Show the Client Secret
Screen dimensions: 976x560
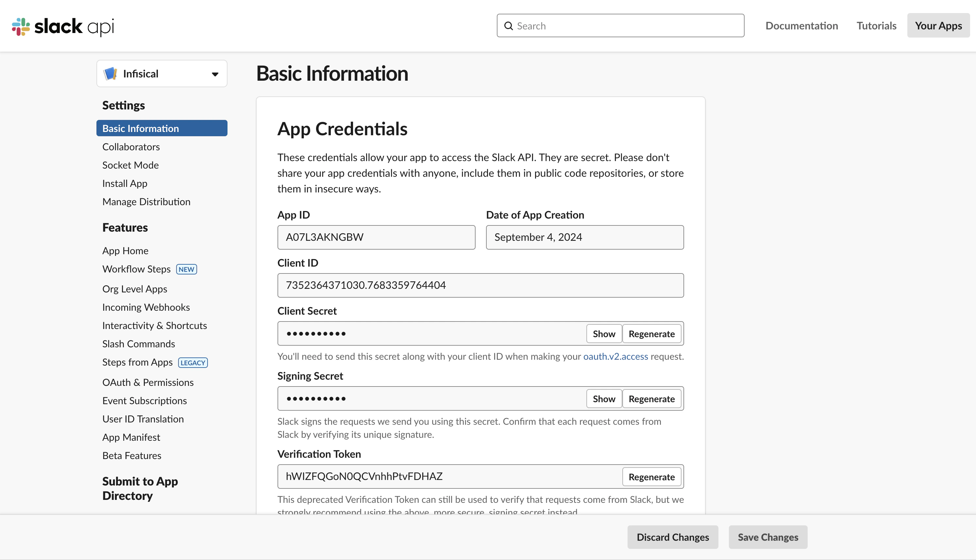(x=604, y=334)
